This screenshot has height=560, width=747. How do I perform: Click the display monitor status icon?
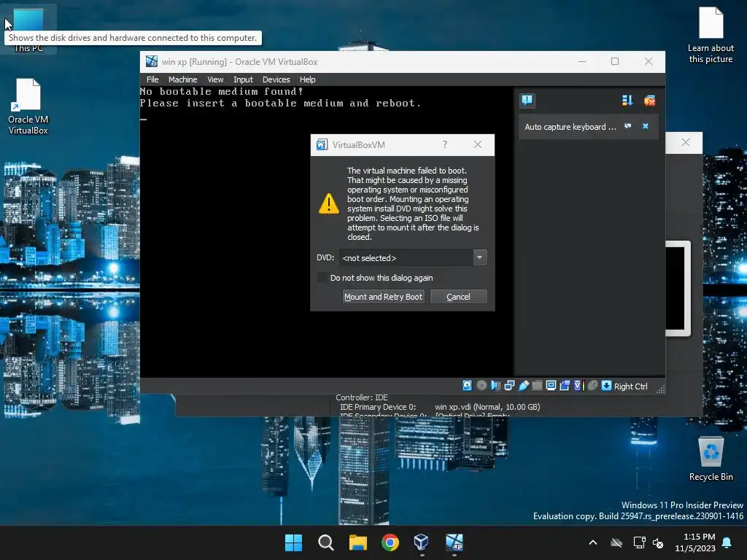point(551,386)
